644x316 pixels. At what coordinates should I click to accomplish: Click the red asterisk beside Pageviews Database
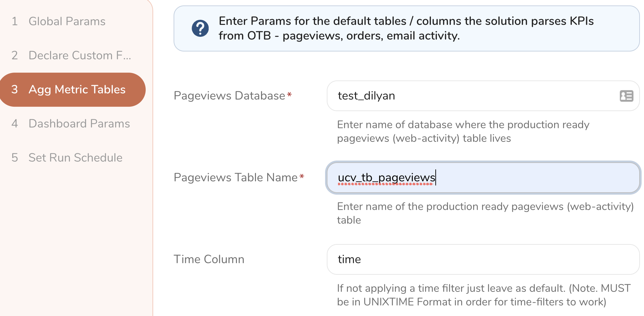[289, 95]
